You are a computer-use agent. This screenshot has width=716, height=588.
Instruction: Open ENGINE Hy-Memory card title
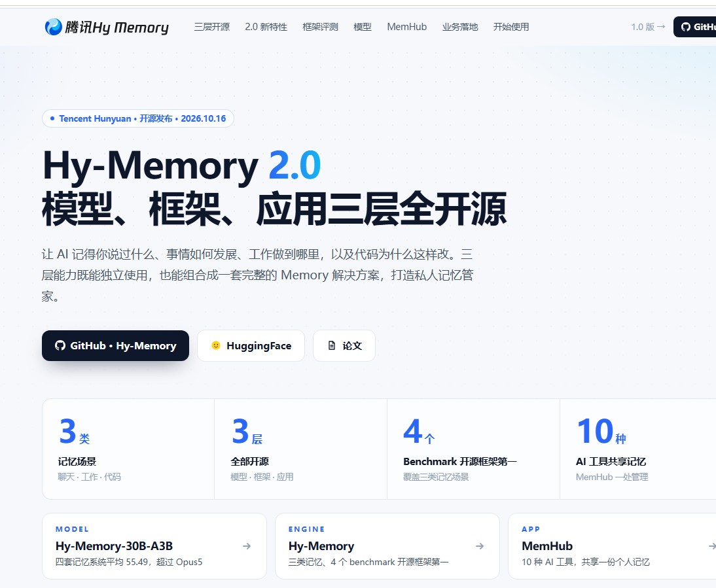pyautogui.click(x=321, y=546)
